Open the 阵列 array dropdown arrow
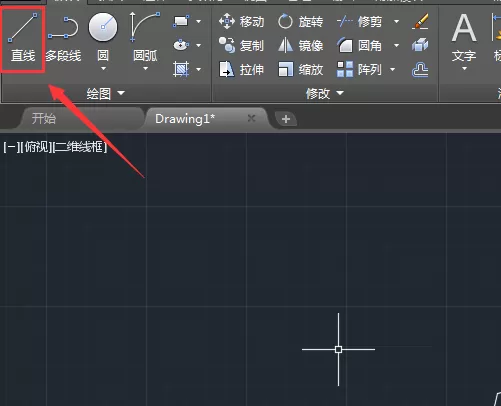 coord(392,69)
